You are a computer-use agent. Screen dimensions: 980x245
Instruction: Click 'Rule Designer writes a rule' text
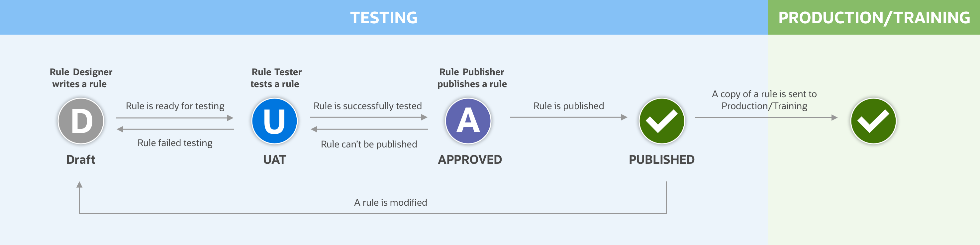coord(81,78)
